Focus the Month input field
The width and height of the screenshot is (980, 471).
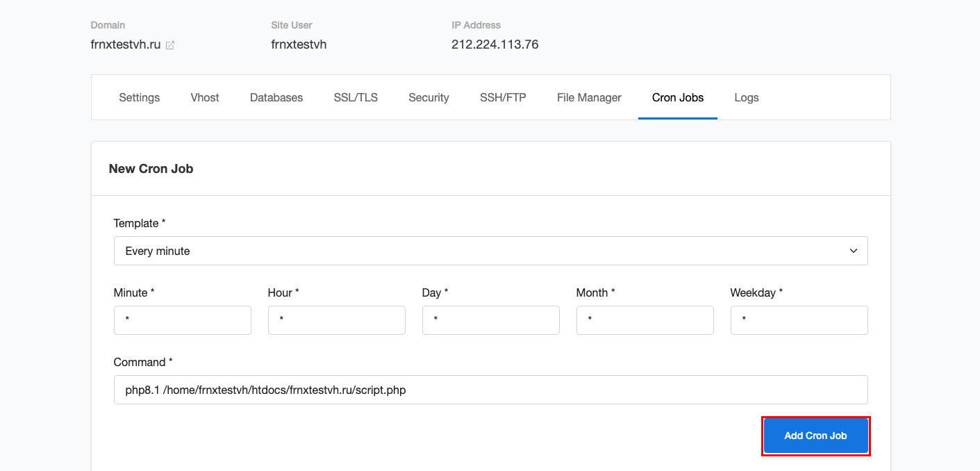point(645,320)
